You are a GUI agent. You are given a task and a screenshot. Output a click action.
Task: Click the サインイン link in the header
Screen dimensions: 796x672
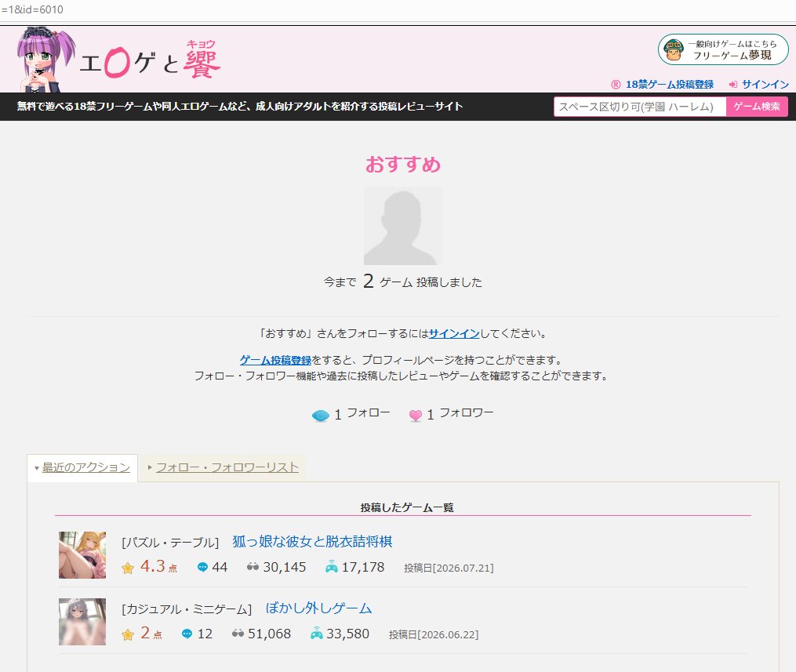tap(765, 85)
